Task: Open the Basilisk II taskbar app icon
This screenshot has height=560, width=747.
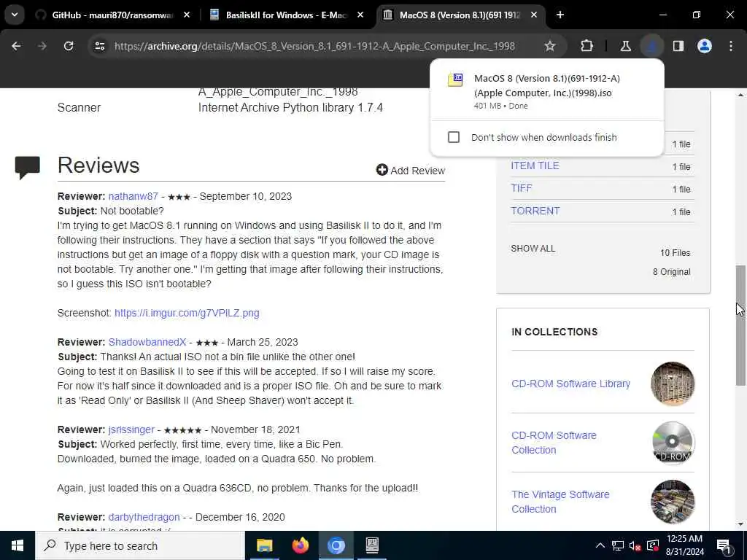Action: 372,545
